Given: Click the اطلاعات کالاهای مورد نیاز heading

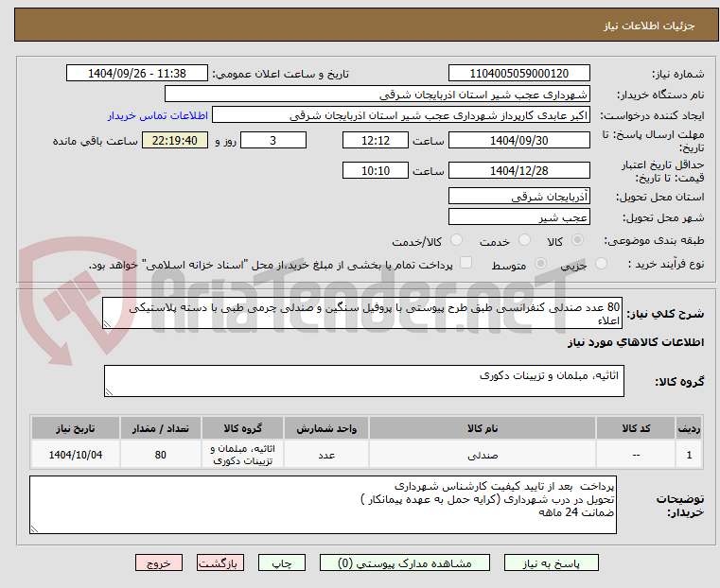Looking at the screenshot, I should [636, 342].
